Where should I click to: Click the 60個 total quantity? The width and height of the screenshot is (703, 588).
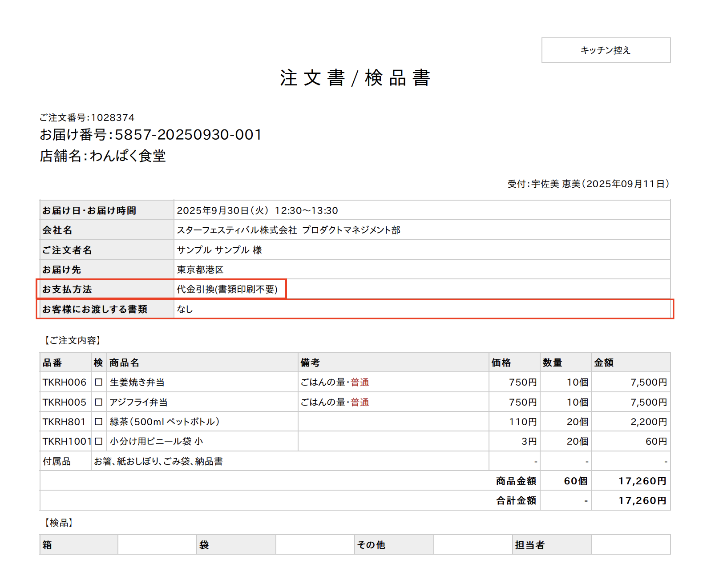(x=576, y=481)
